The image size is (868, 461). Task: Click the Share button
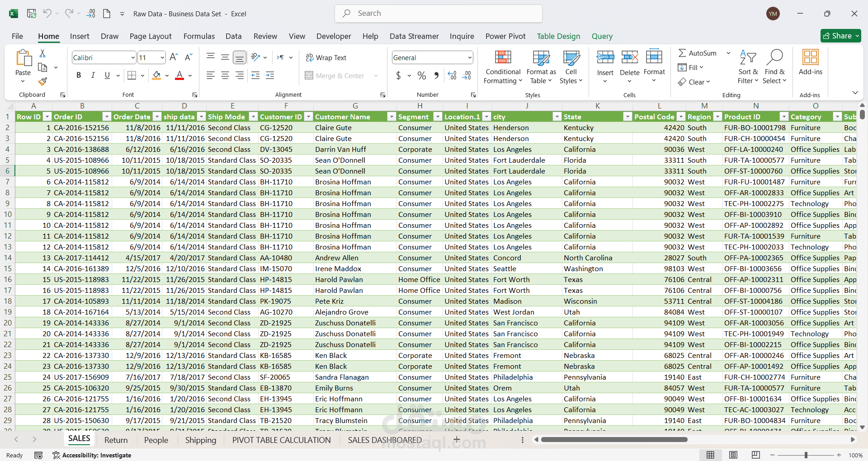(x=837, y=36)
